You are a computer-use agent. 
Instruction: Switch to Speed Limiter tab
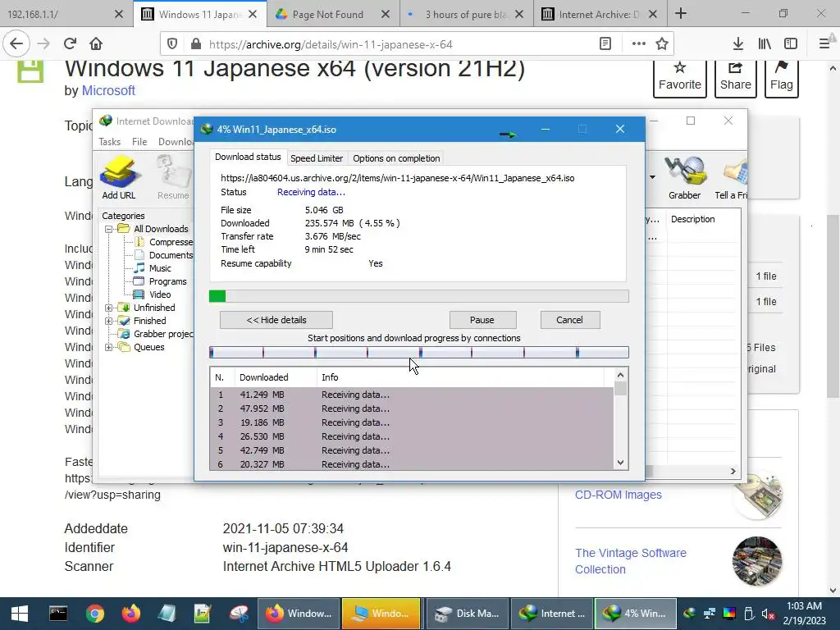[x=316, y=158]
